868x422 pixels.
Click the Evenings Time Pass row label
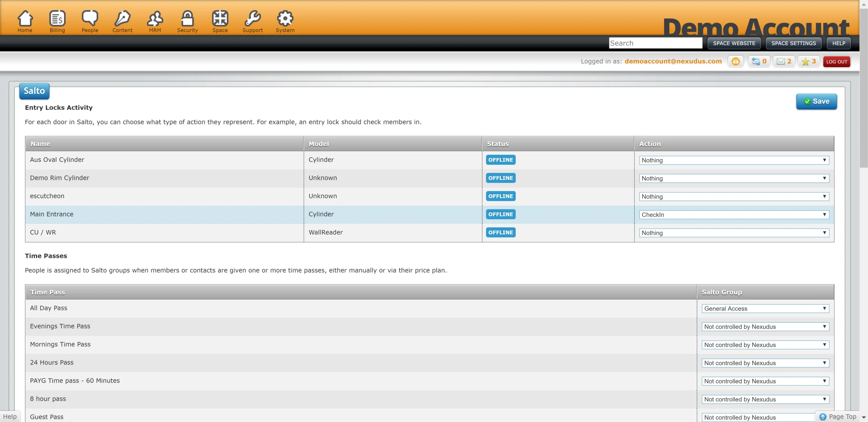pos(60,326)
